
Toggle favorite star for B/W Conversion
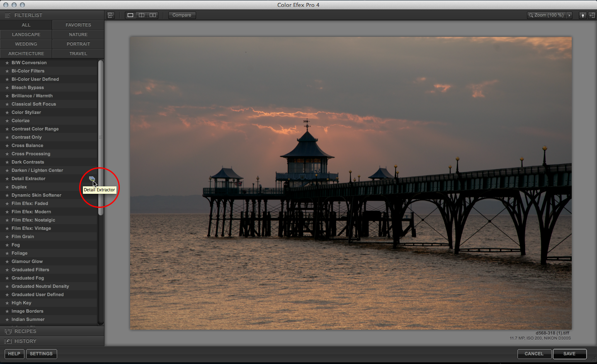pyautogui.click(x=7, y=63)
